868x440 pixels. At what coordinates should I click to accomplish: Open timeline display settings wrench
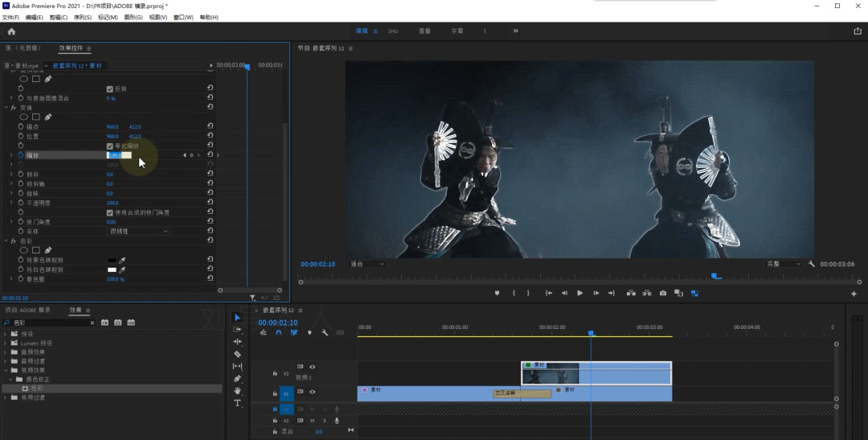[x=325, y=332]
